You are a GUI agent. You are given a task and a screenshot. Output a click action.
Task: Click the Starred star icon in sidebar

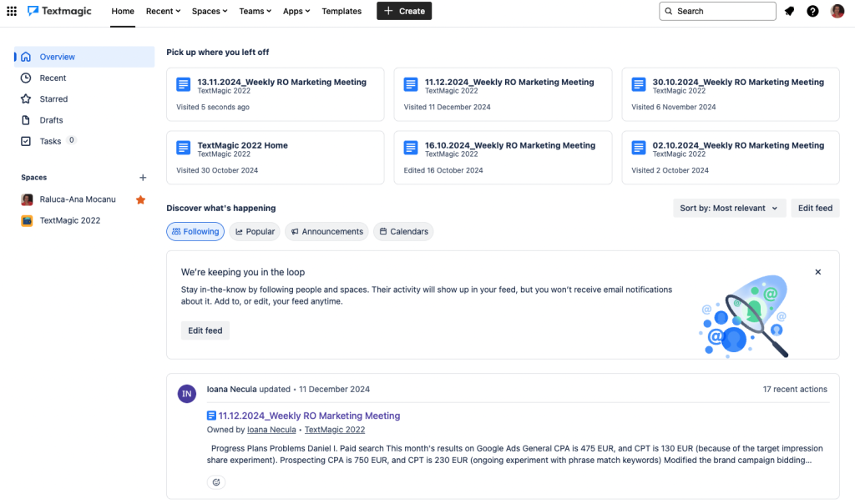[x=26, y=98]
